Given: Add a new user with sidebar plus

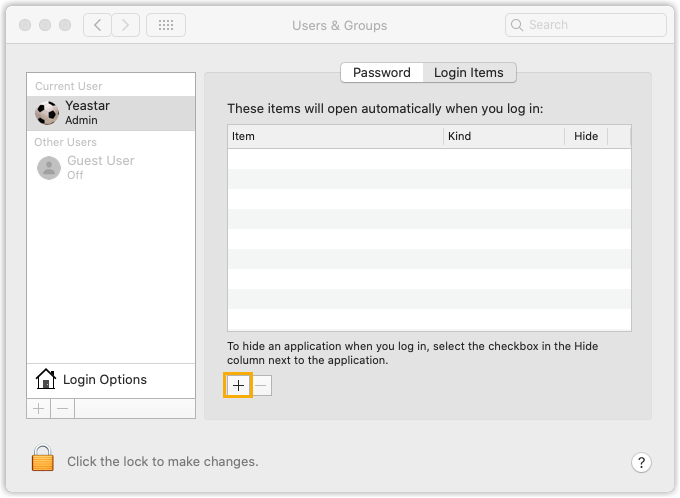Looking at the screenshot, I should click(x=39, y=409).
